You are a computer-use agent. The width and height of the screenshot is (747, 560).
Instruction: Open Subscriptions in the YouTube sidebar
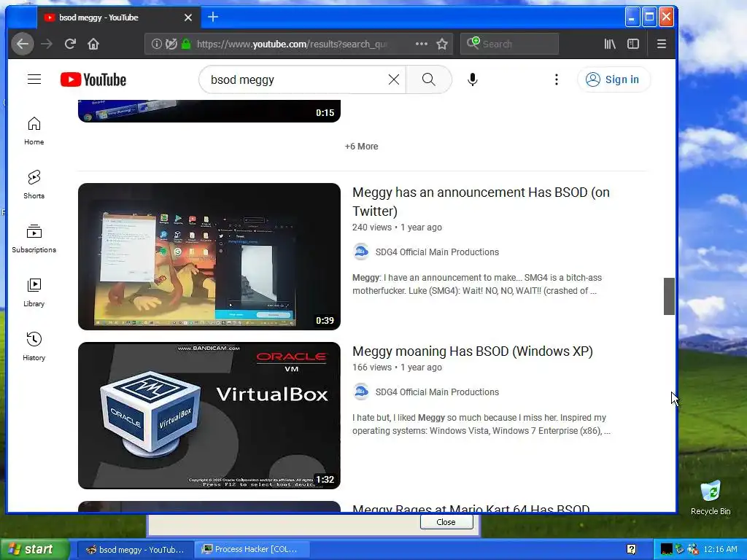click(x=34, y=238)
